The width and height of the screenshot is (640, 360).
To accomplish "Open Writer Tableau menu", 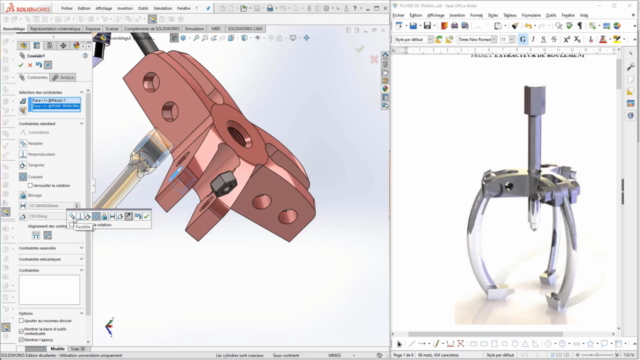I will (510, 15).
